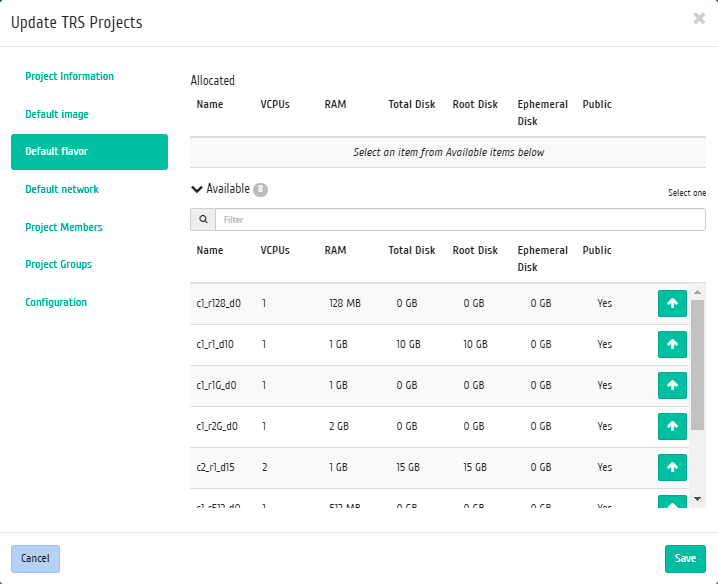The width and height of the screenshot is (718, 584).
Task: Click Root Disk header in Available table
Action: click(475, 251)
